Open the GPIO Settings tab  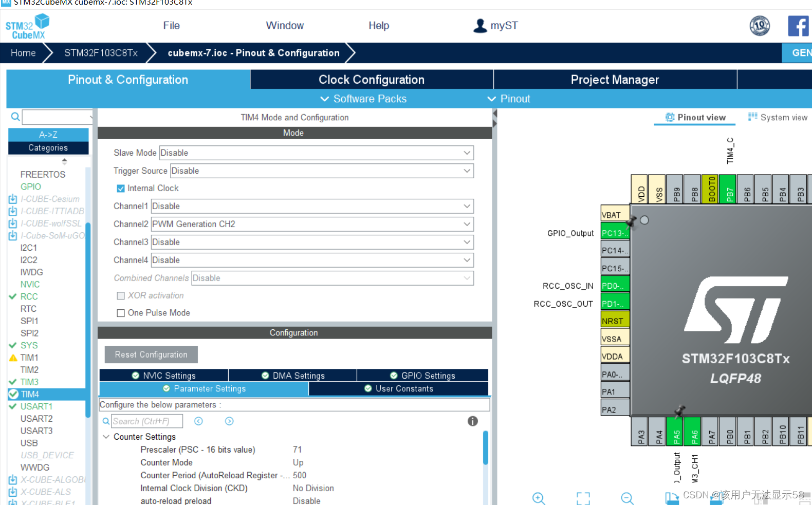pyautogui.click(x=422, y=376)
